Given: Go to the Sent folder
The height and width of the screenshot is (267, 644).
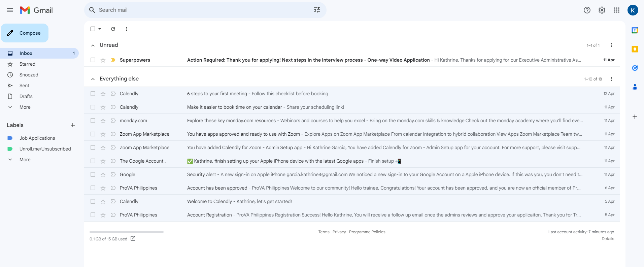Looking at the screenshot, I should [24, 86].
